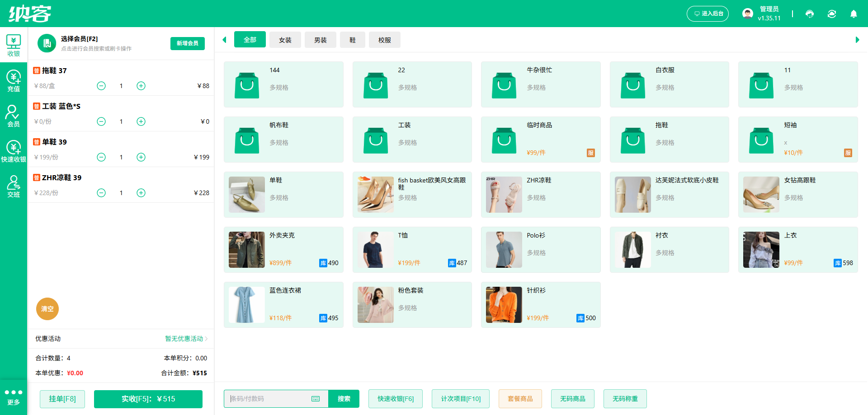
Task: Increase quantity of 拖鞋 37
Action: coord(141,86)
